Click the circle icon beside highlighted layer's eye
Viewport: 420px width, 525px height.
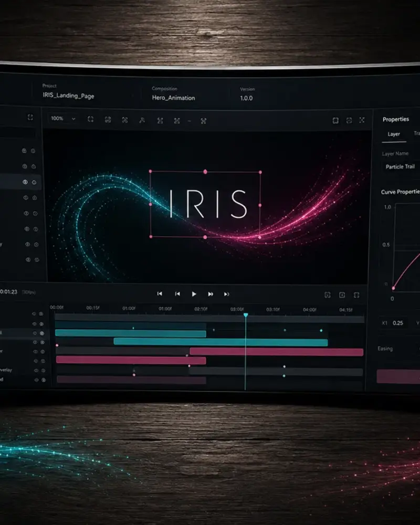click(x=34, y=182)
